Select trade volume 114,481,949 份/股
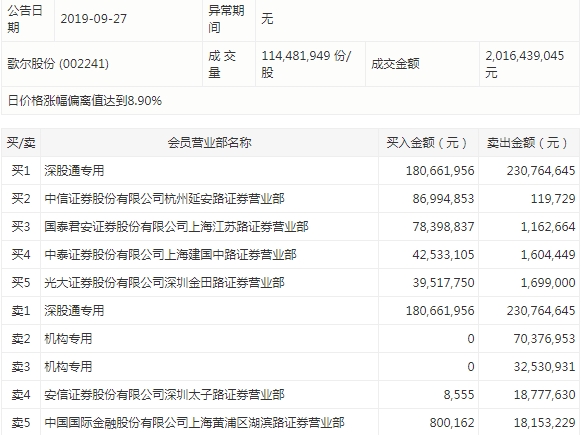Viewport: 583px width, 435px height. (x=306, y=64)
